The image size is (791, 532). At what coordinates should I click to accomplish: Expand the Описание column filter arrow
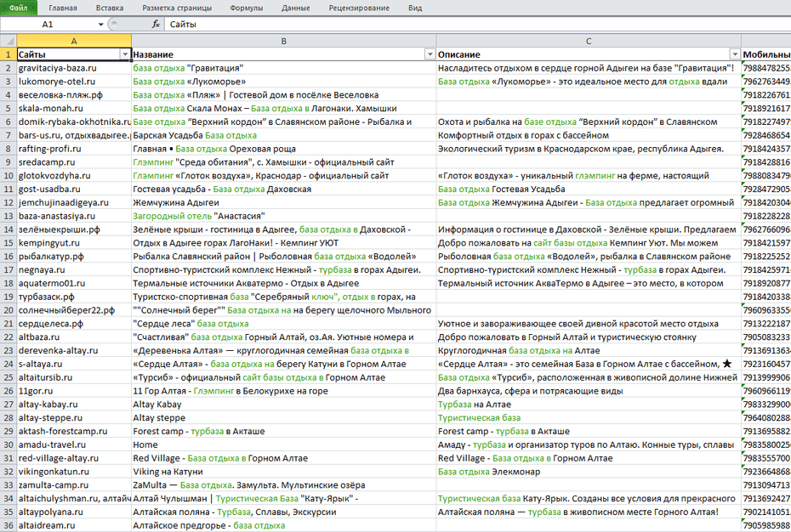[735, 54]
